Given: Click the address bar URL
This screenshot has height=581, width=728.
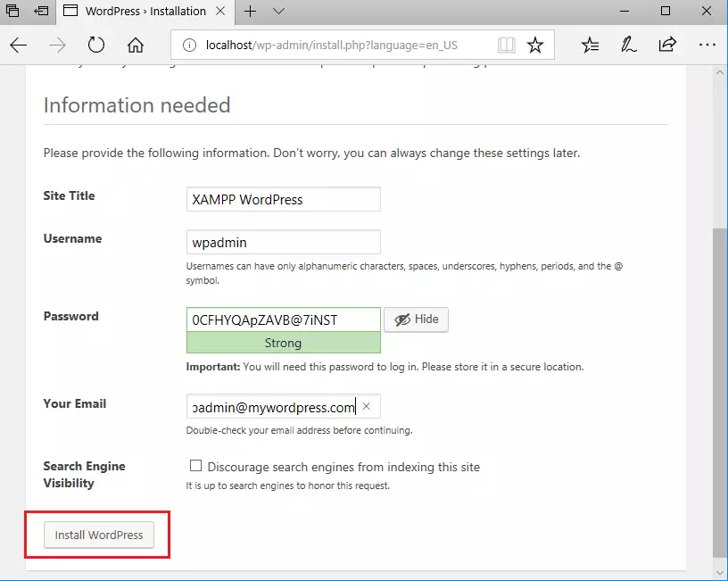Looking at the screenshot, I should pos(332,45).
